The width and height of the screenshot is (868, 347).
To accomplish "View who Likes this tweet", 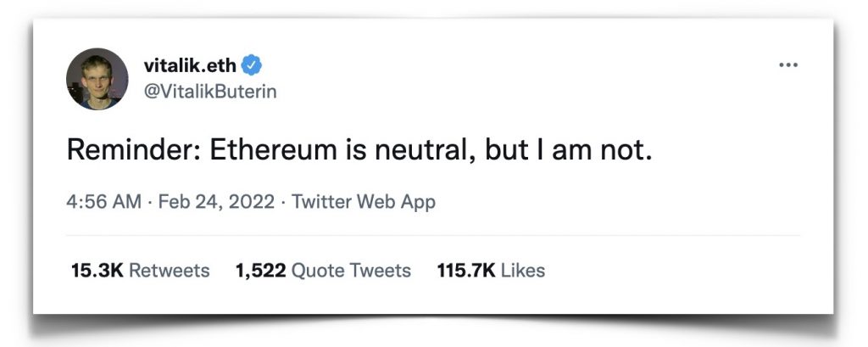I will click(523, 271).
